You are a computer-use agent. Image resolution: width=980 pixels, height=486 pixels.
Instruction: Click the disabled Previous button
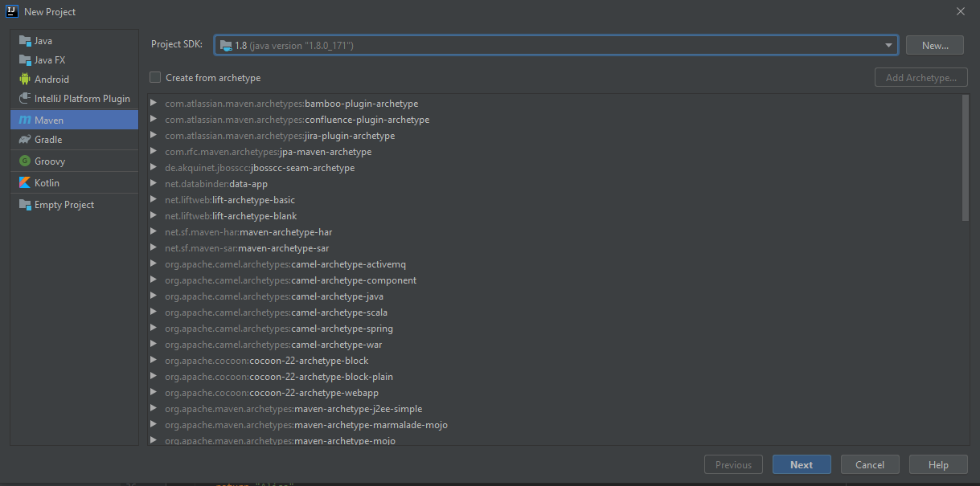point(733,464)
